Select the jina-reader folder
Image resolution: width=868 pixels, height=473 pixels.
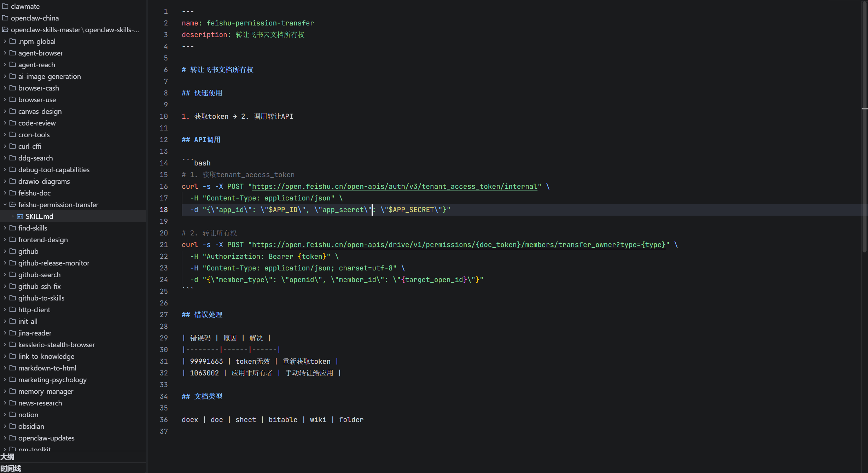[x=35, y=333]
